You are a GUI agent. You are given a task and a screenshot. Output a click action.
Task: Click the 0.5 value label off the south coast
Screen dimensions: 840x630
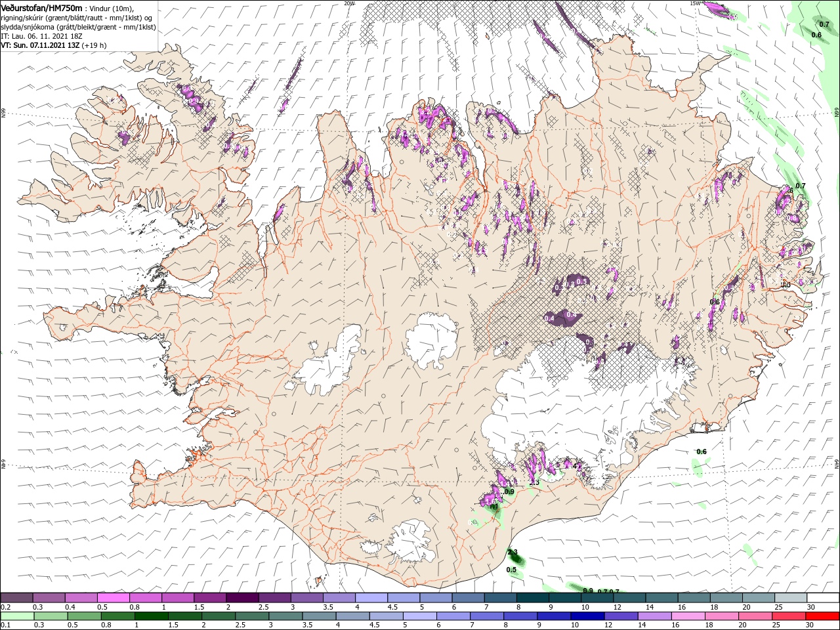tap(511, 570)
